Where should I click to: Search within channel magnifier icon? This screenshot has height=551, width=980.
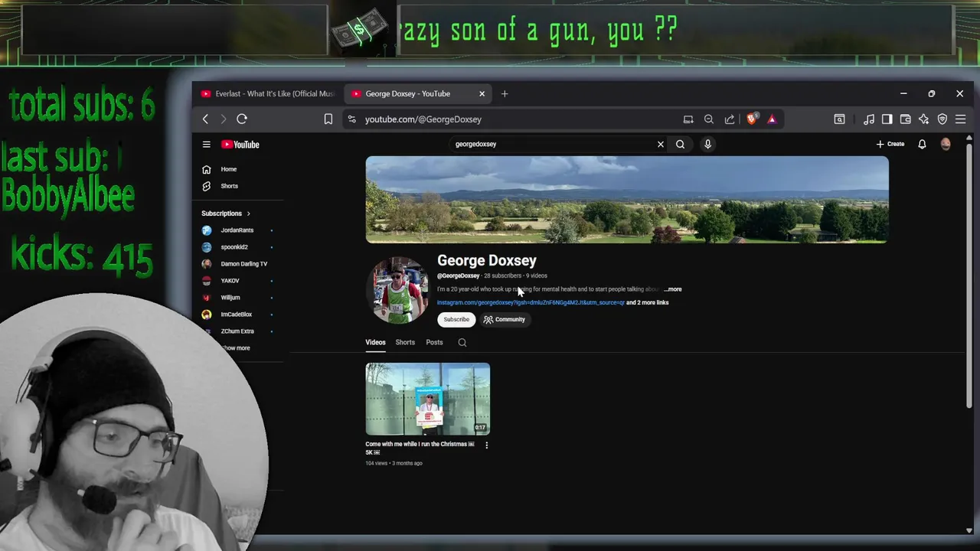pyautogui.click(x=462, y=342)
